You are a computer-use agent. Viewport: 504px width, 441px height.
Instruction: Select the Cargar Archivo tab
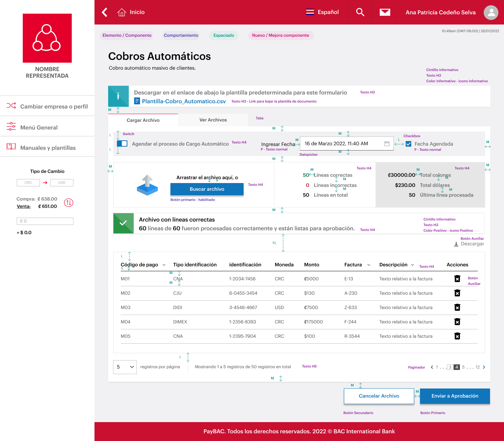coord(143,120)
